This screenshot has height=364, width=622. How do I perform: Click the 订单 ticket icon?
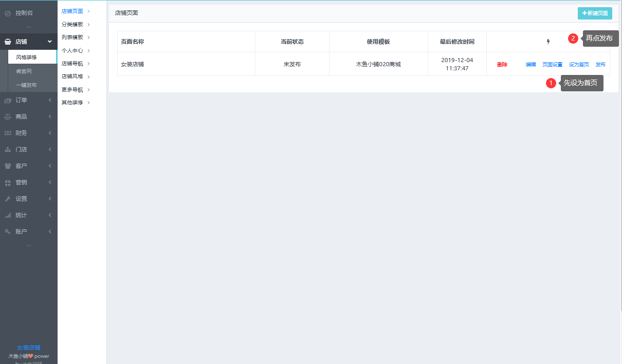click(x=8, y=100)
